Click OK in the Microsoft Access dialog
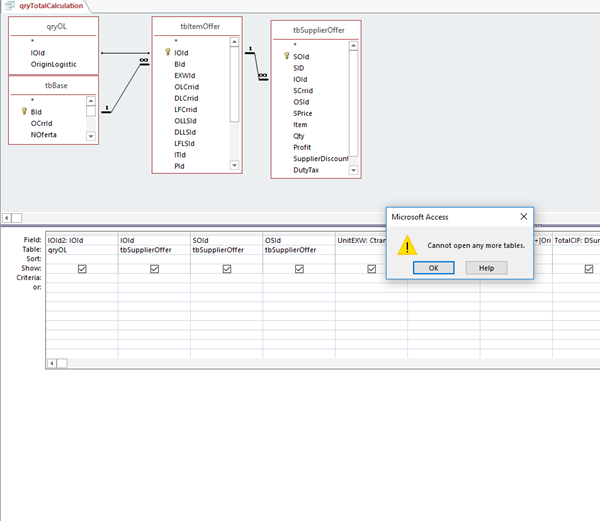The height and width of the screenshot is (521, 600). click(x=433, y=268)
